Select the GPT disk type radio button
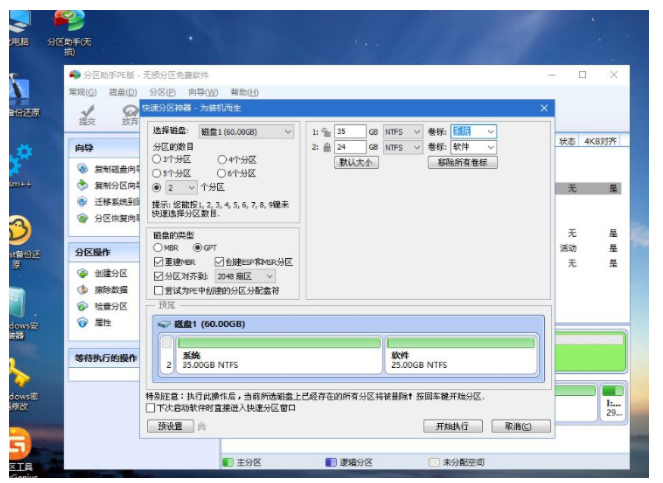 coord(197,247)
